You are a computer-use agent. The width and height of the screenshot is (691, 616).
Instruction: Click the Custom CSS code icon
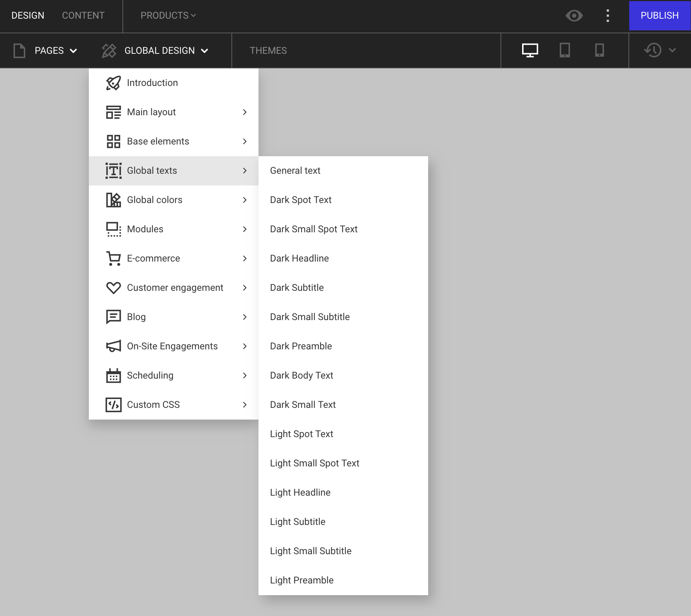(113, 405)
